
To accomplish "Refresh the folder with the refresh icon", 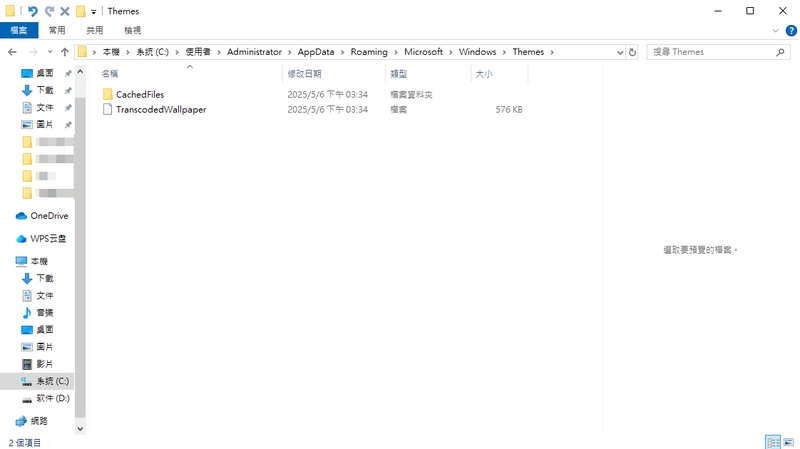I will tap(632, 52).
